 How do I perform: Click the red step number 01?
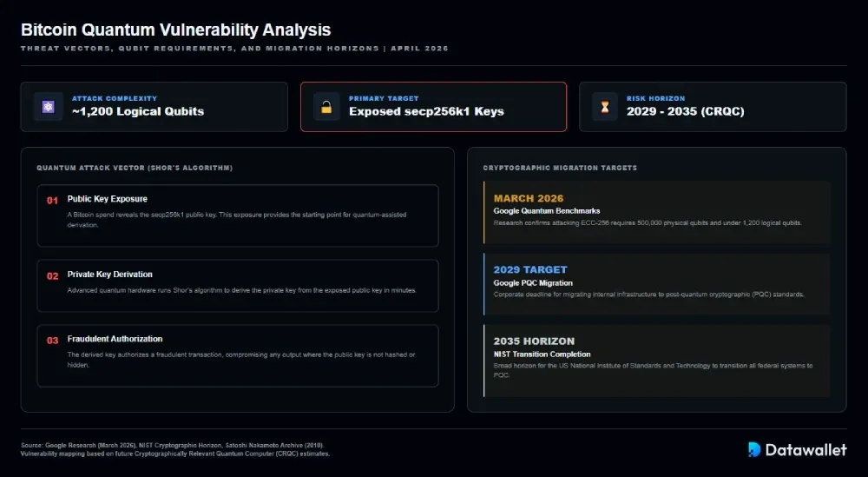point(53,201)
